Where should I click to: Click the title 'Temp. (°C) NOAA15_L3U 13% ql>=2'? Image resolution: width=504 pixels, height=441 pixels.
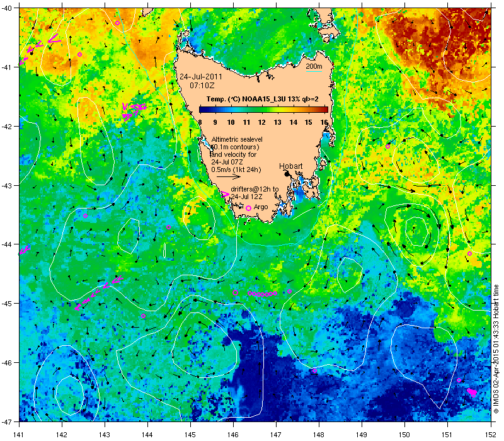(x=263, y=99)
